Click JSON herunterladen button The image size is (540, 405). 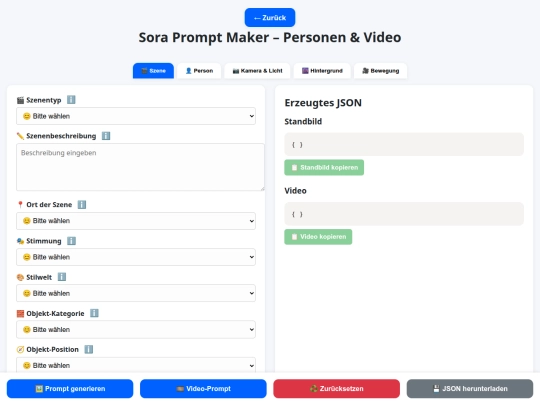(470, 388)
